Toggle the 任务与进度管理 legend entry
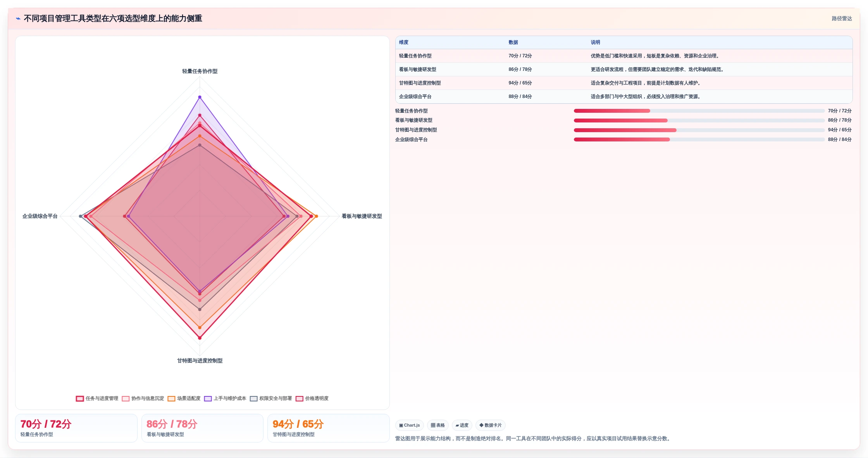This screenshot has height=458, width=868. 97,398
